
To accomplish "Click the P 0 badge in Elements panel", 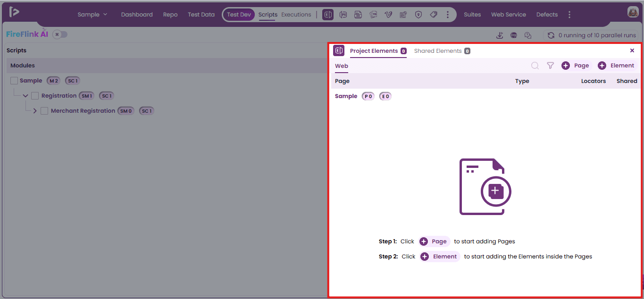I will (368, 96).
